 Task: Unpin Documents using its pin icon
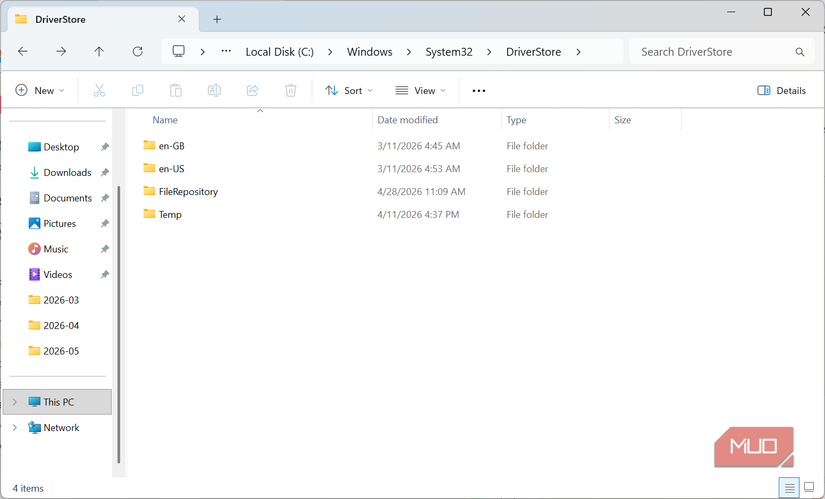(x=105, y=198)
